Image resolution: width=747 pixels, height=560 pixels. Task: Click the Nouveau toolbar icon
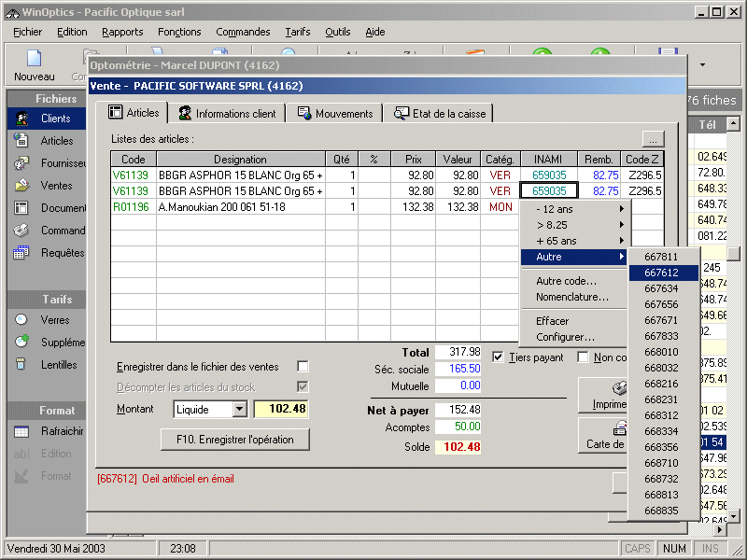tap(34, 63)
